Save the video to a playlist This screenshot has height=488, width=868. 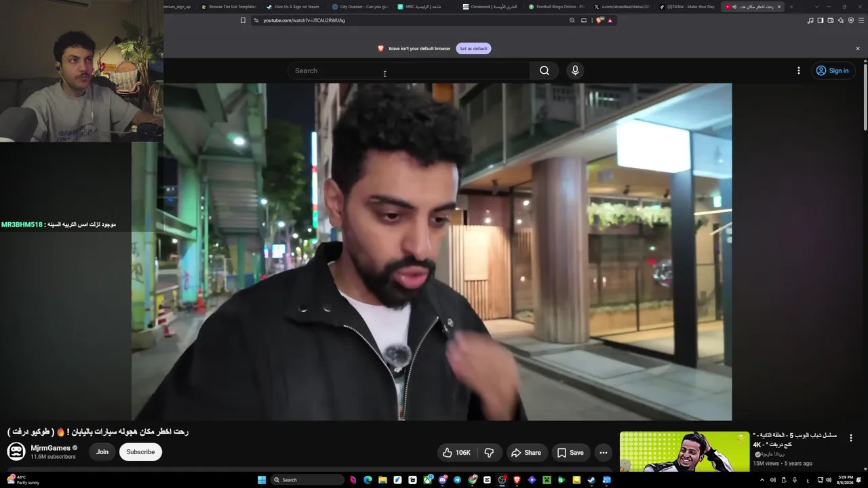pos(570,453)
